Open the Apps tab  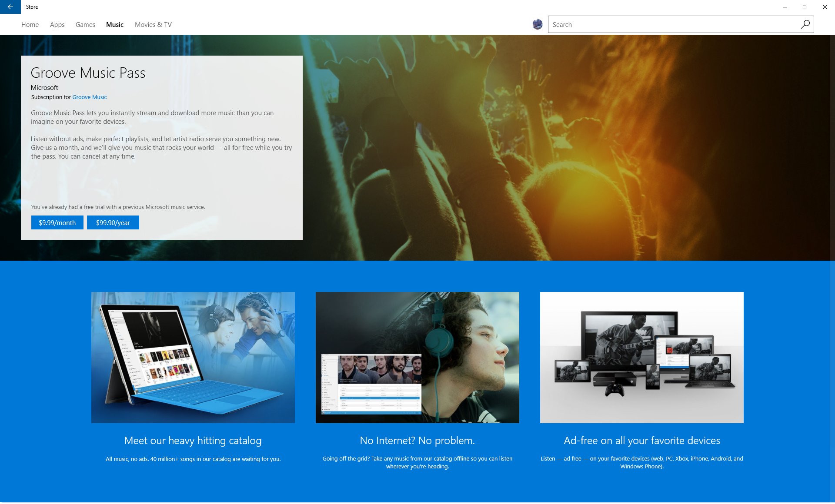tap(57, 25)
